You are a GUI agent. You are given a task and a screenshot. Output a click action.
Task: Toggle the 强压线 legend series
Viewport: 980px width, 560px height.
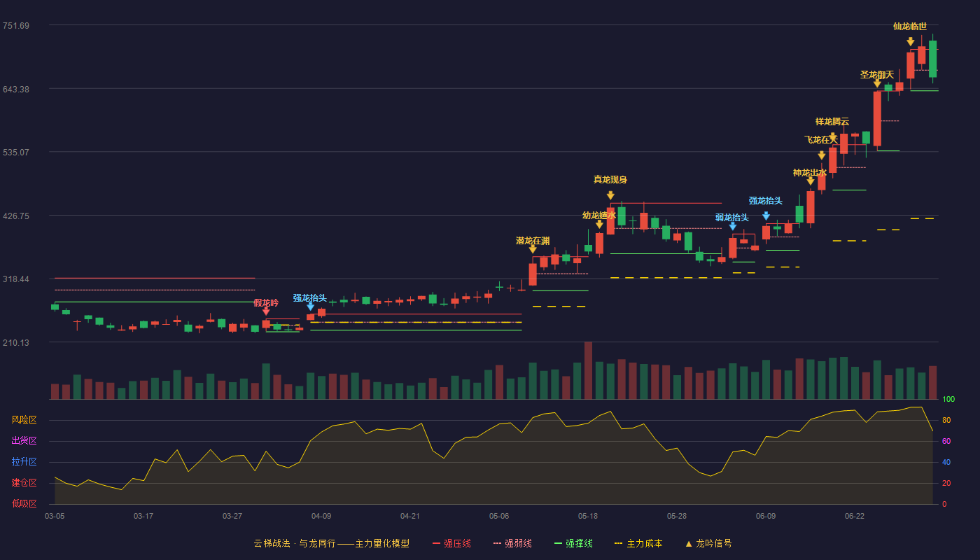click(451, 543)
